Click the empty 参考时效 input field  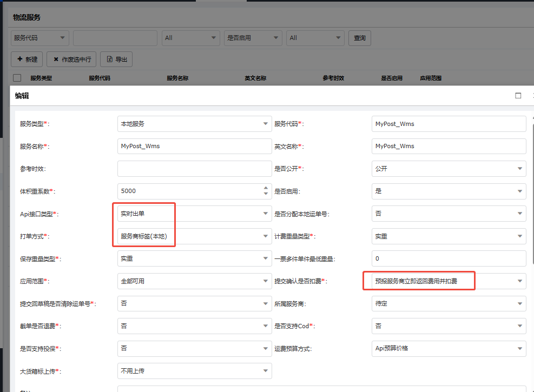(194, 169)
